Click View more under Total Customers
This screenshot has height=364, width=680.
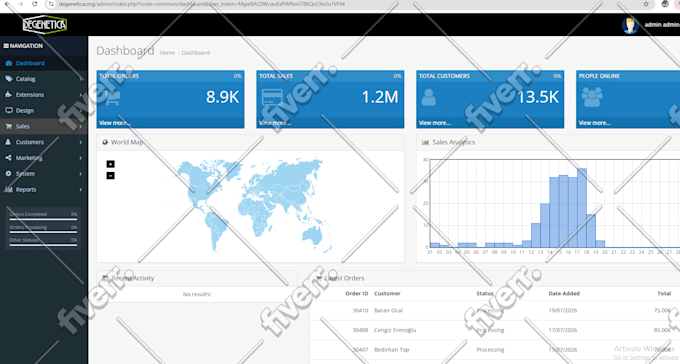(435, 123)
